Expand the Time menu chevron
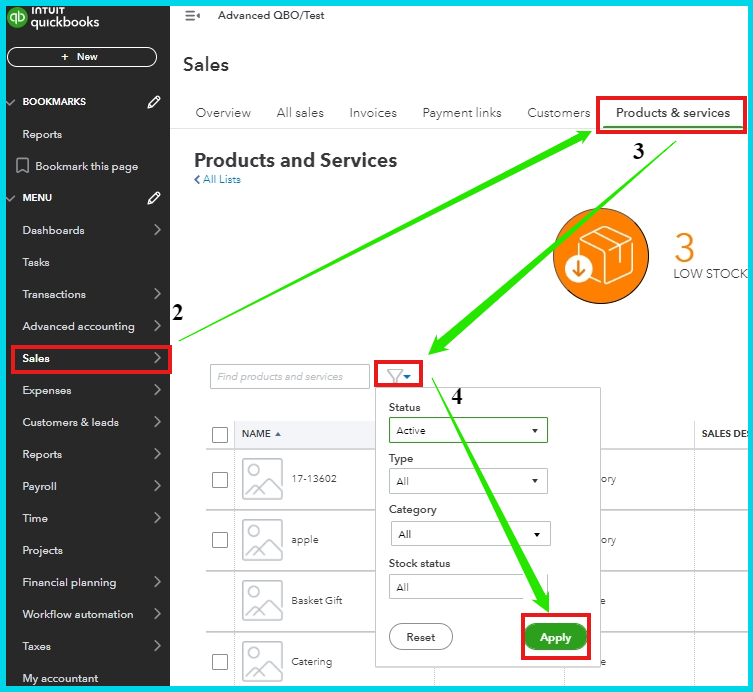This screenshot has width=753, height=692. pyautogui.click(x=157, y=518)
